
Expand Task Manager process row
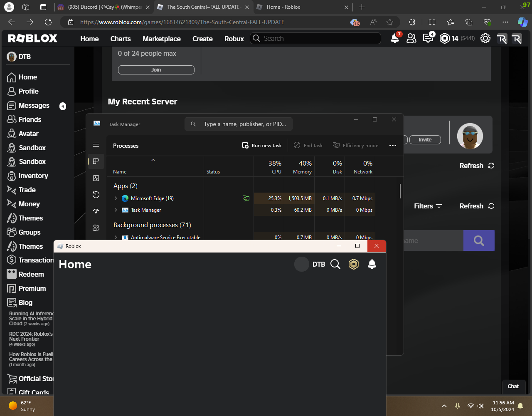coord(116,210)
